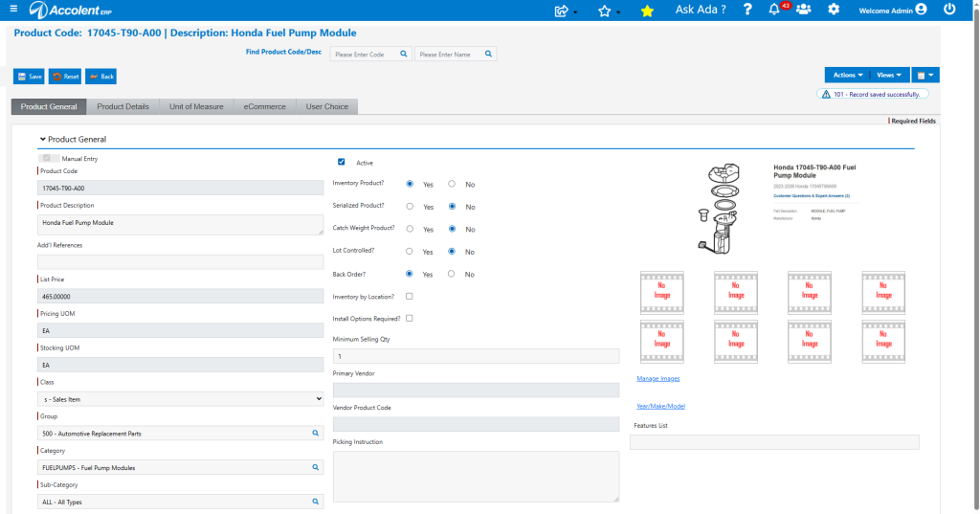Click the List Price field
Viewport: 980px width, 514px height.
(181, 297)
